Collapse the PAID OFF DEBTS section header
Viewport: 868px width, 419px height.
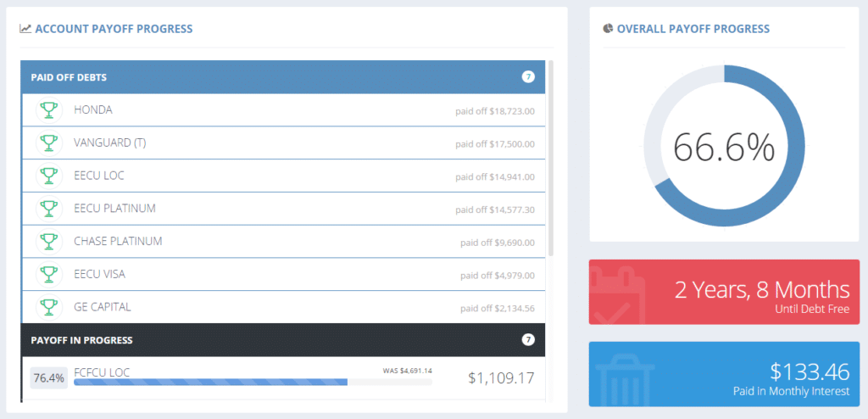pos(283,77)
